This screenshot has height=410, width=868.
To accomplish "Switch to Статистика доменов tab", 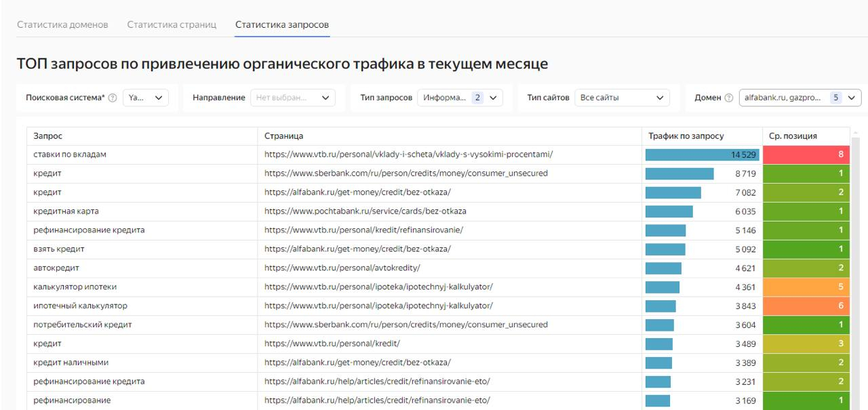I will tap(62, 25).
